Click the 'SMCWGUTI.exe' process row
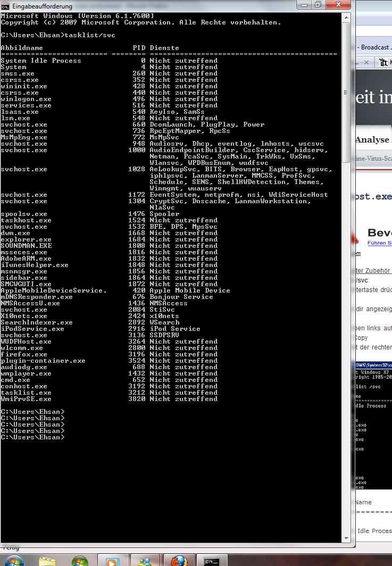The image size is (392, 566). [109, 284]
